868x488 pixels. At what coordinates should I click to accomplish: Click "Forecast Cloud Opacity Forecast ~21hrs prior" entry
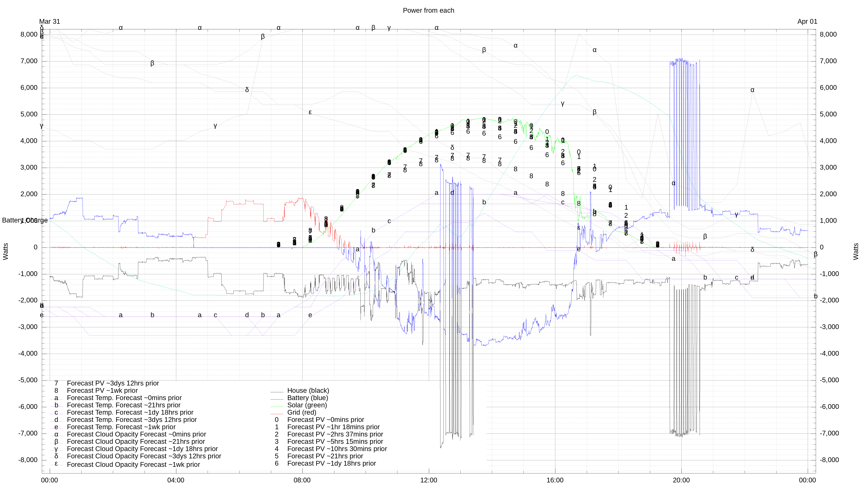[136, 442]
